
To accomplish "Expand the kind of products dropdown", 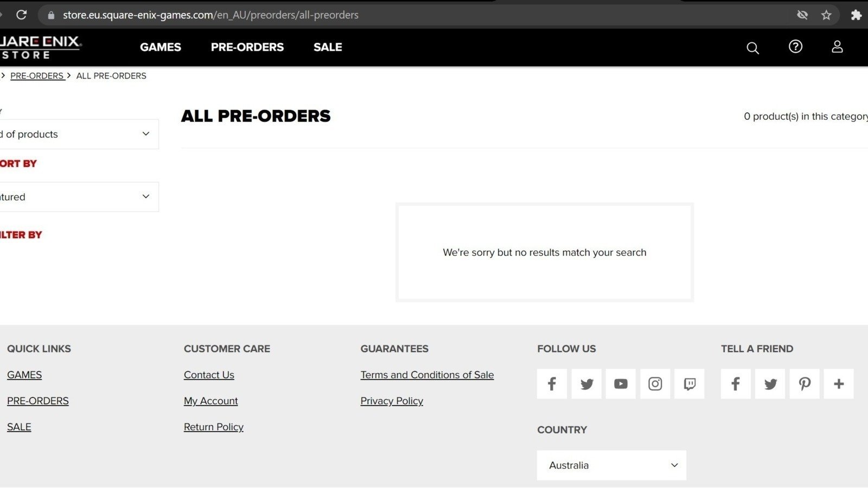I will 79,134.
